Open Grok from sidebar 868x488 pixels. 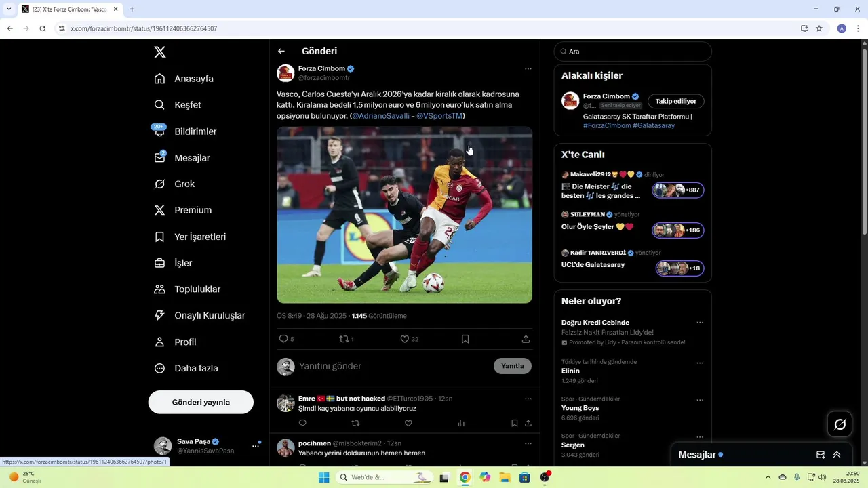pos(175,184)
